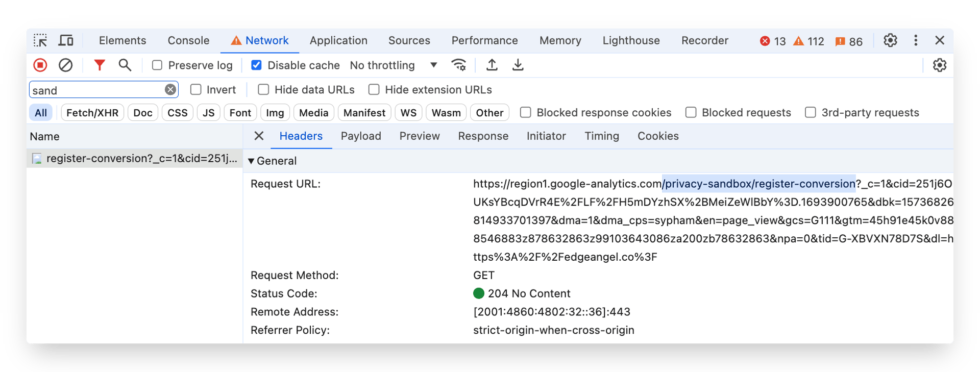Click the import HAR upload icon
The image size is (980, 372).
492,65
